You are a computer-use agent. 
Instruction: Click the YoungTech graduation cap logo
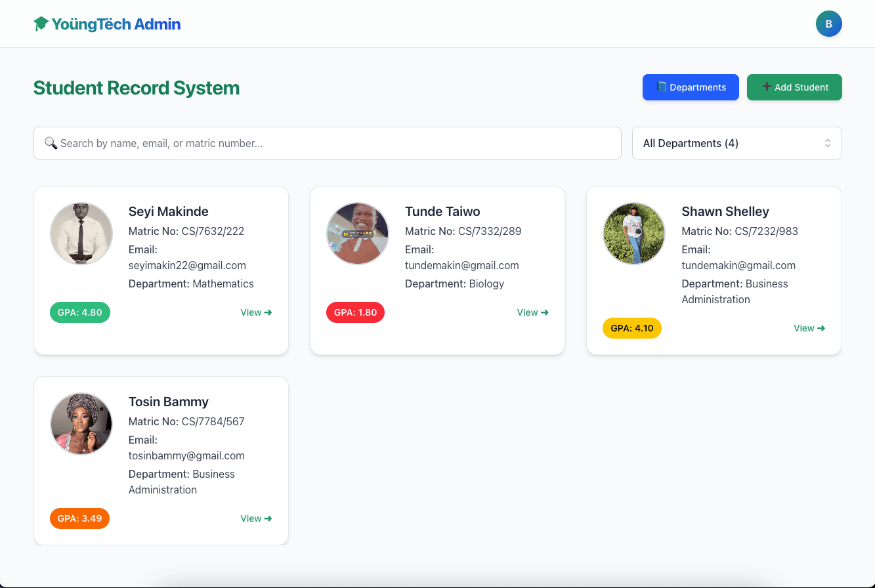tap(41, 23)
